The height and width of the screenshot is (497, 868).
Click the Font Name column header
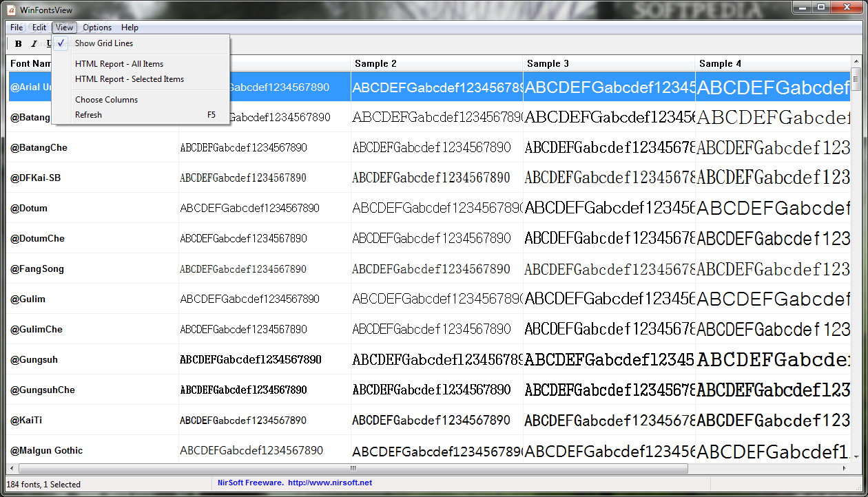[x=30, y=63]
